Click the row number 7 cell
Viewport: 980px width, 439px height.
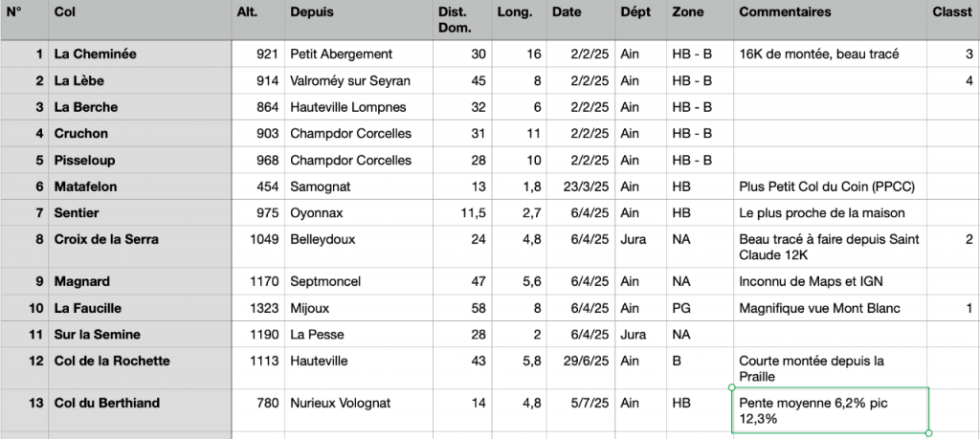(24, 213)
